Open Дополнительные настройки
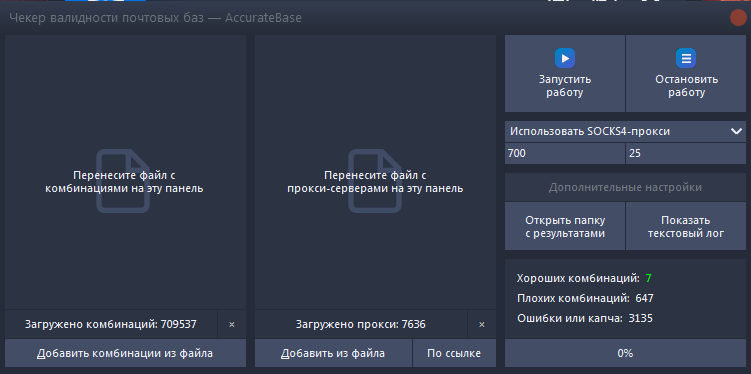The width and height of the screenshot is (751, 374). 625,187
